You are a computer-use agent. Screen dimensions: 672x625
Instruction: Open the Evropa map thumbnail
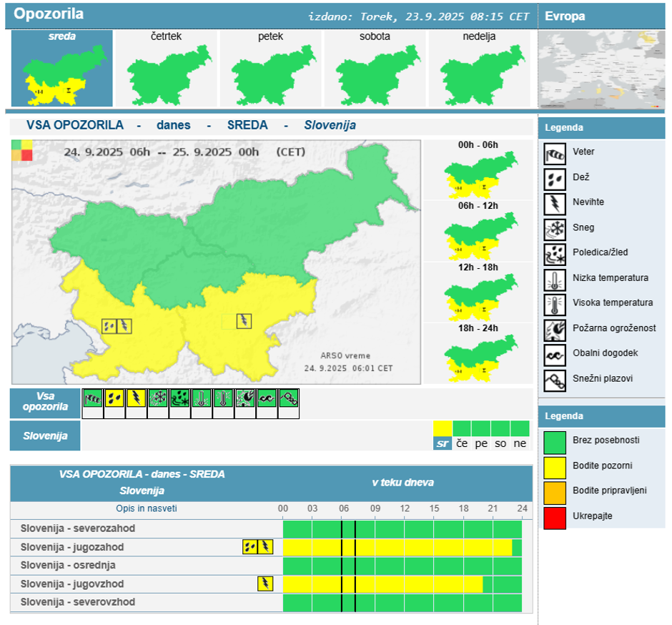pyautogui.click(x=601, y=69)
